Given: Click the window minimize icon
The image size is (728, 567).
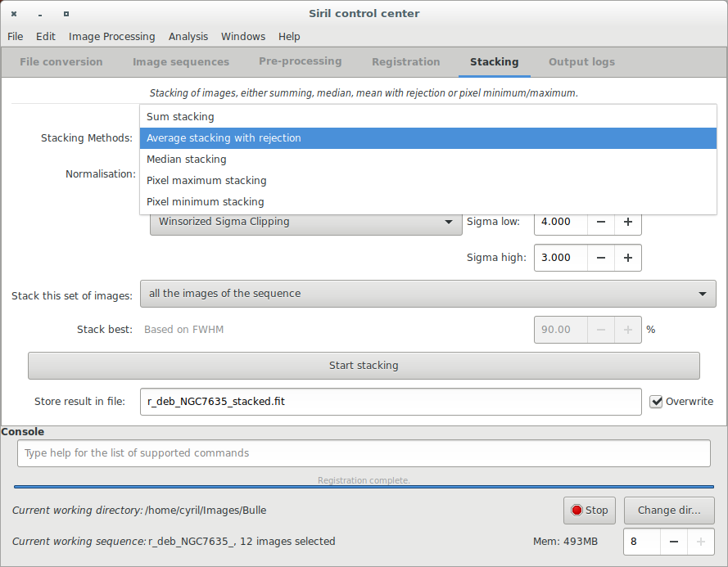Looking at the screenshot, I should tap(40, 15).
